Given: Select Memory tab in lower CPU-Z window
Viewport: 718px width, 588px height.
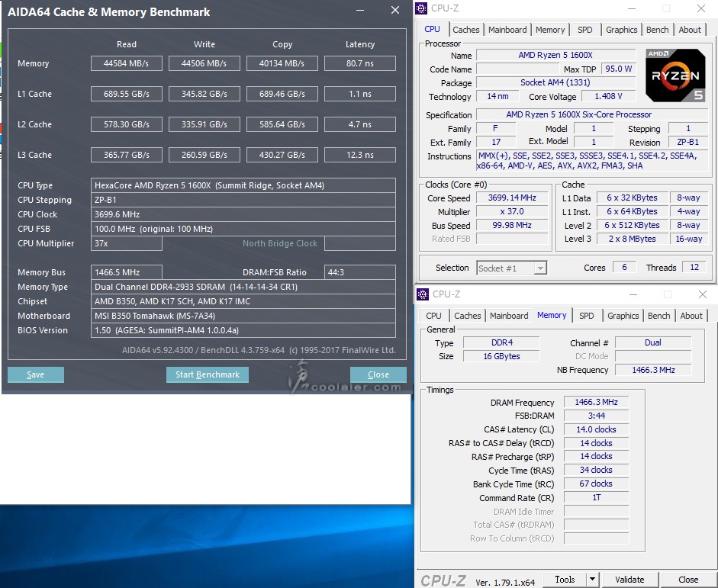Looking at the screenshot, I should (x=552, y=315).
